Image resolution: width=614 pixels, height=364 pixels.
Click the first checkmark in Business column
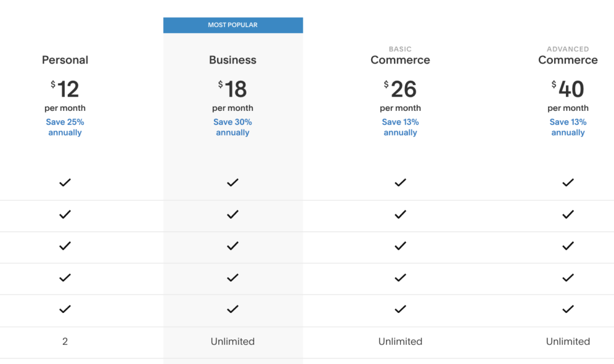pos(233,182)
